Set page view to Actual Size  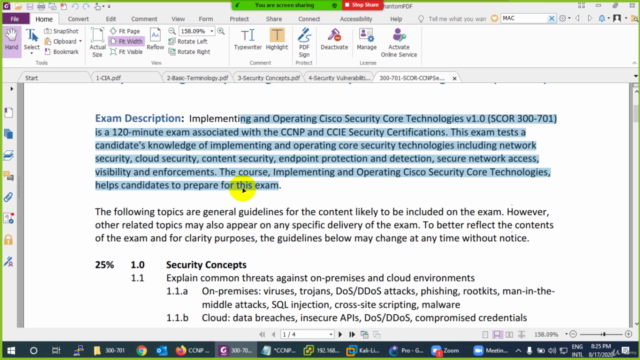click(97, 42)
